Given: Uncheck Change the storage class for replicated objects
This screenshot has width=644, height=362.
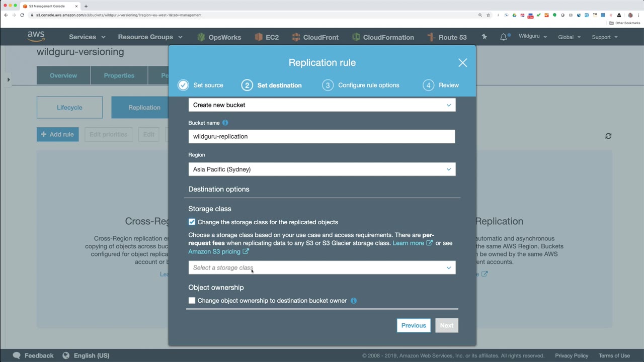Looking at the screenshot, I should click(192, 222).
